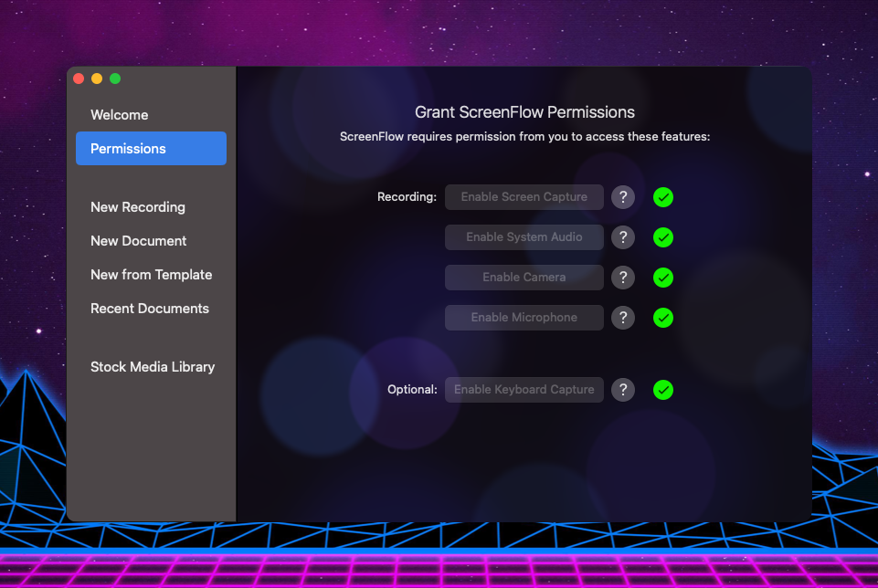The image size is (878, 588).
Task: Select Permissions in the sidebar
Action: (x=151, y=148)
